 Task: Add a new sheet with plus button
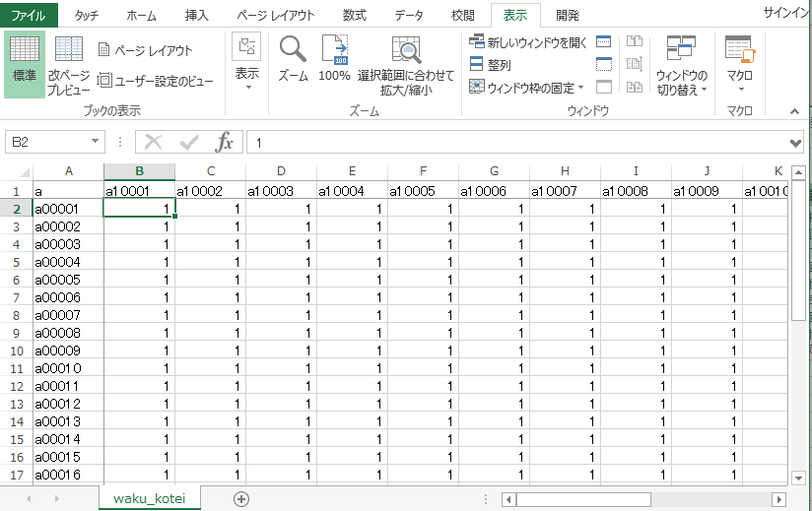point(241,499)
